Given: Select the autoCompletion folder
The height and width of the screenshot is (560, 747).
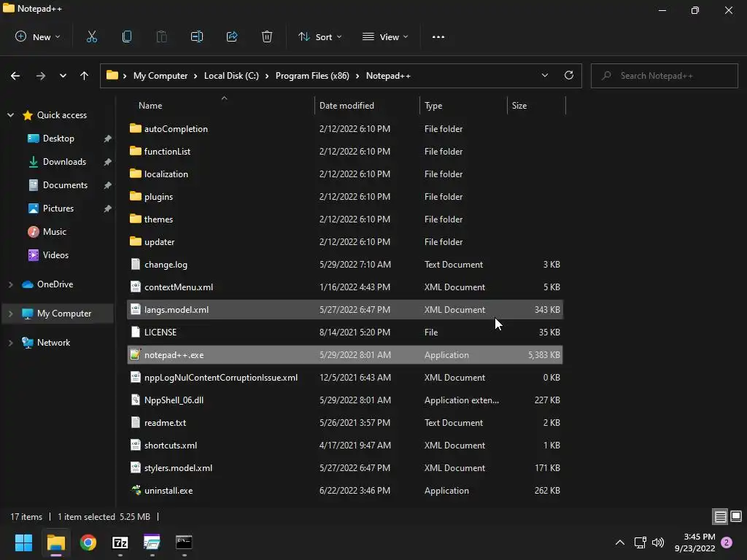Looking at the screenshot, I should tap(345, 128).
